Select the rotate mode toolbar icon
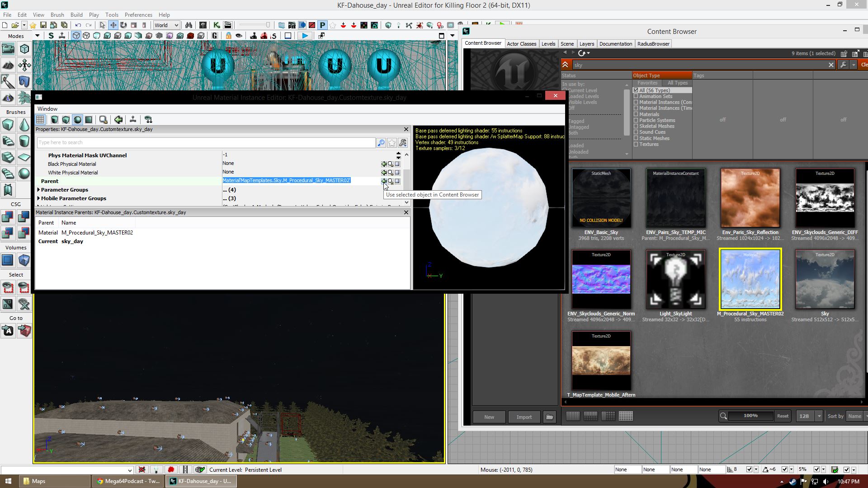868x488 pixels. pyautogui.click(x=123, y=25)
